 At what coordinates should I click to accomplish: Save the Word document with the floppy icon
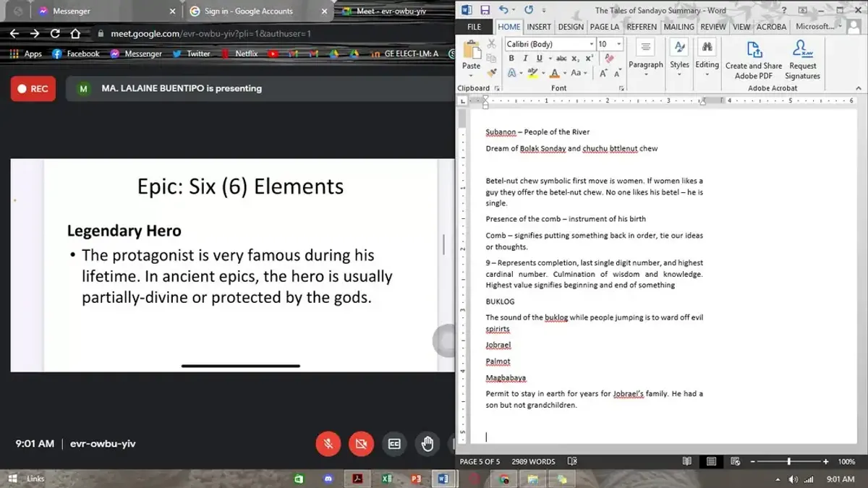(485, 10)
